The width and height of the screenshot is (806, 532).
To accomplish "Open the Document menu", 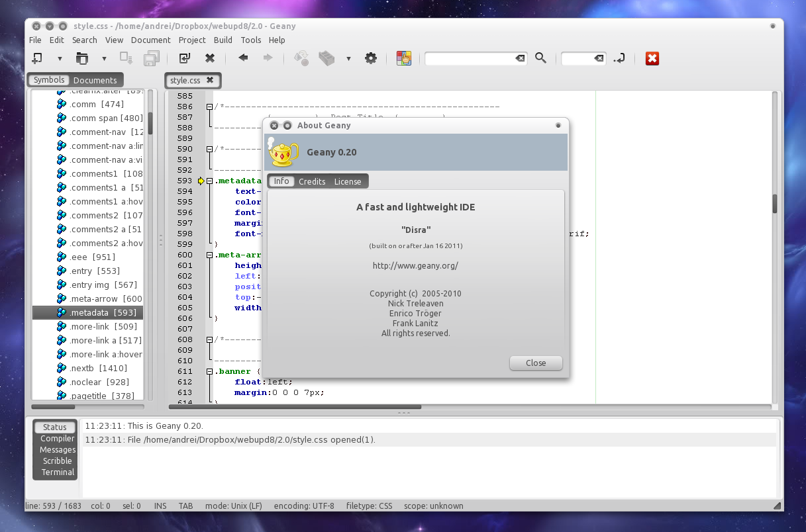I will (151, 40).
